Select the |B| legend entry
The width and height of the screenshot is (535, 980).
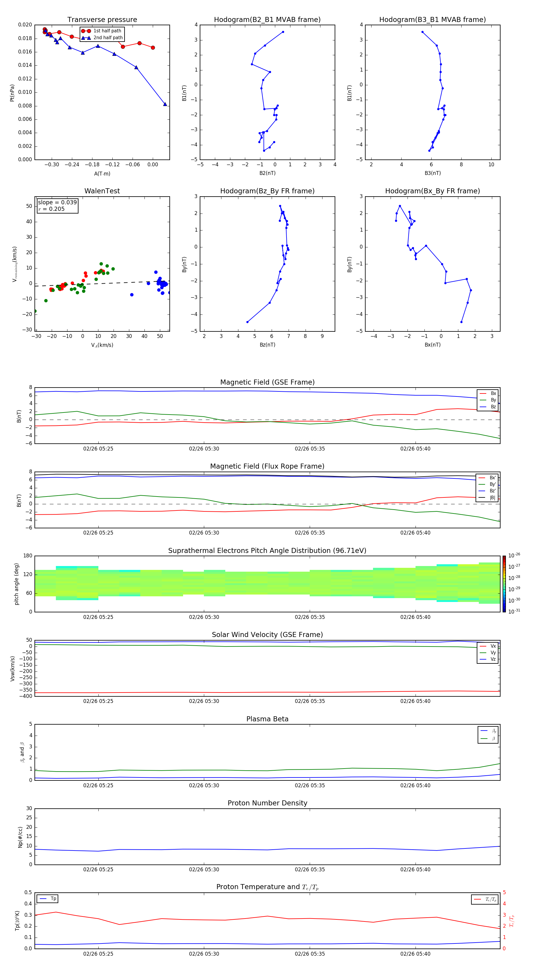[x=488, y=498]
